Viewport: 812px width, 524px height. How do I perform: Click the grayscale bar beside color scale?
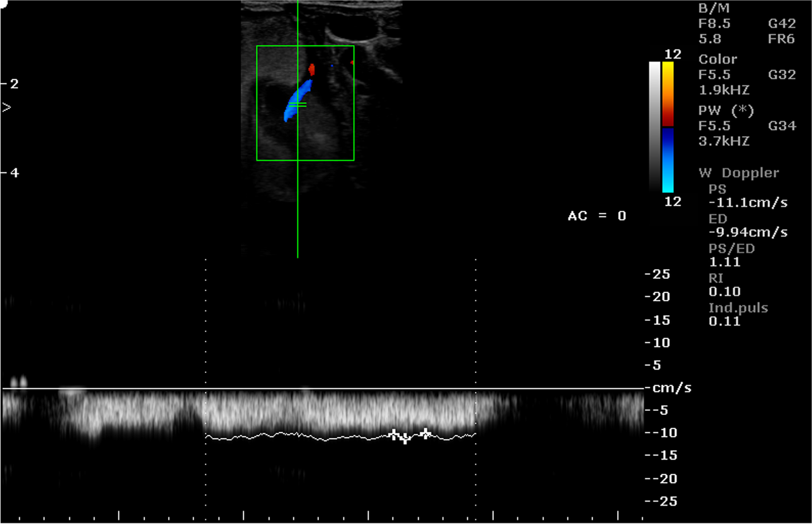[x=654, y=127]
